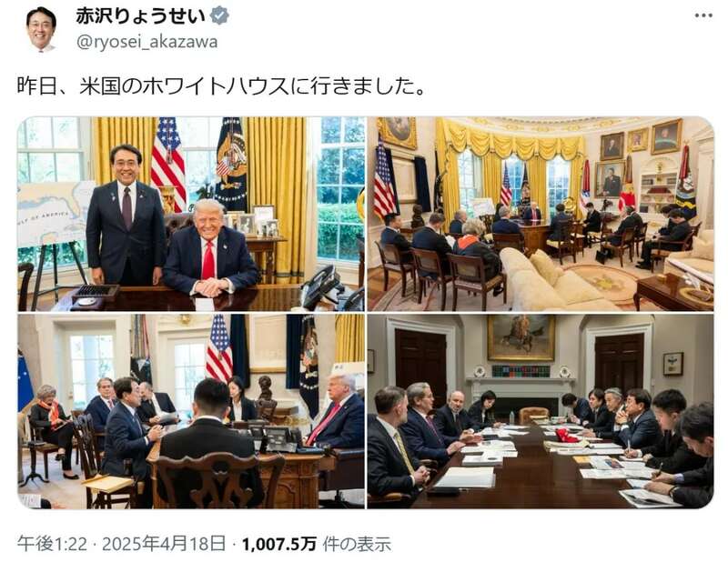This screenshot has width=728, height=562.
Task: Open display name 赤沢りょうせい profile
Action: (x=141, y=15)
